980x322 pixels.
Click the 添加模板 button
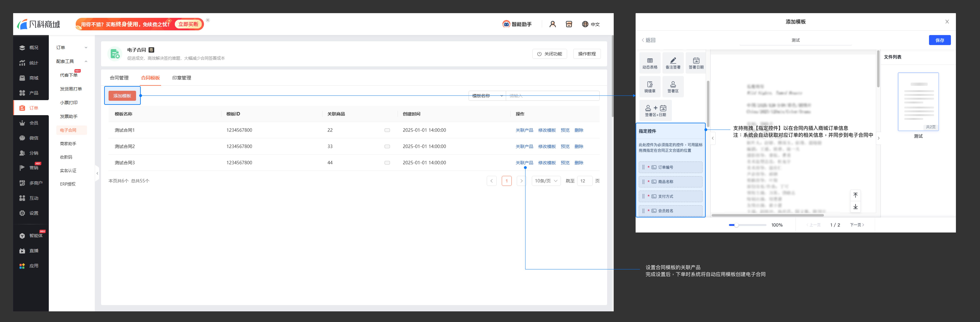pyautogui.click(x=122, y=96)
